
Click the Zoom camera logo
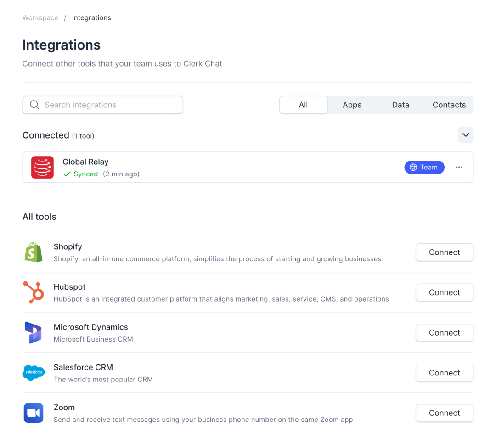point(34,413)
